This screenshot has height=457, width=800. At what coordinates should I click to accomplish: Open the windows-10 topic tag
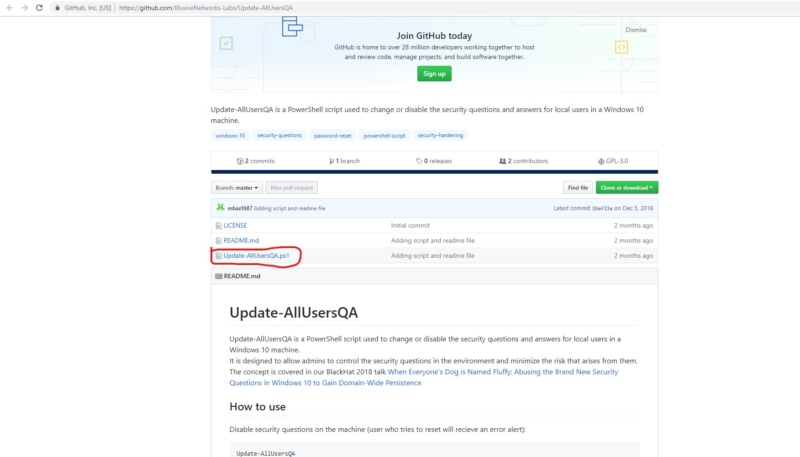pyautogui.click(x=230, y=135)
